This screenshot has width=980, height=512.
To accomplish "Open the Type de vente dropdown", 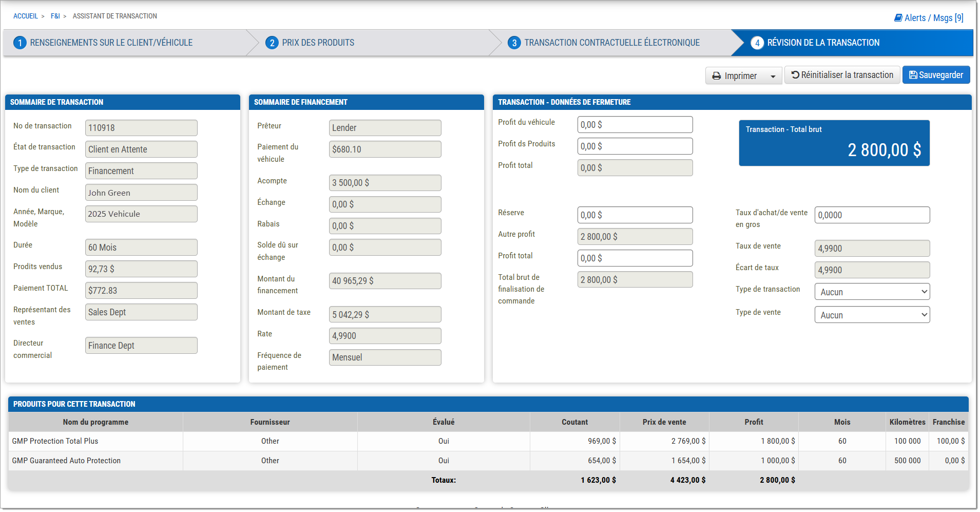I will [872, 315].
